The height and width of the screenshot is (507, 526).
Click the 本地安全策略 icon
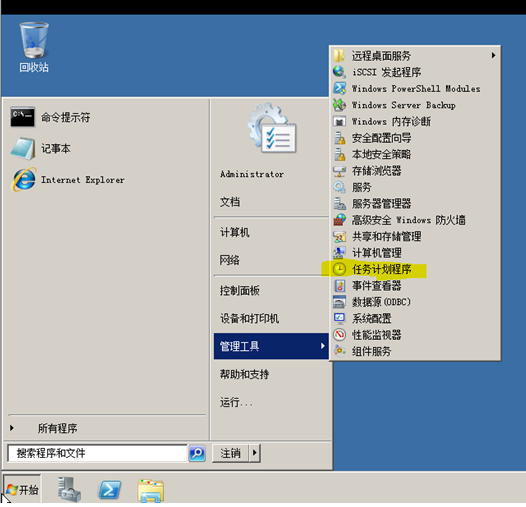tap(339, 154)
